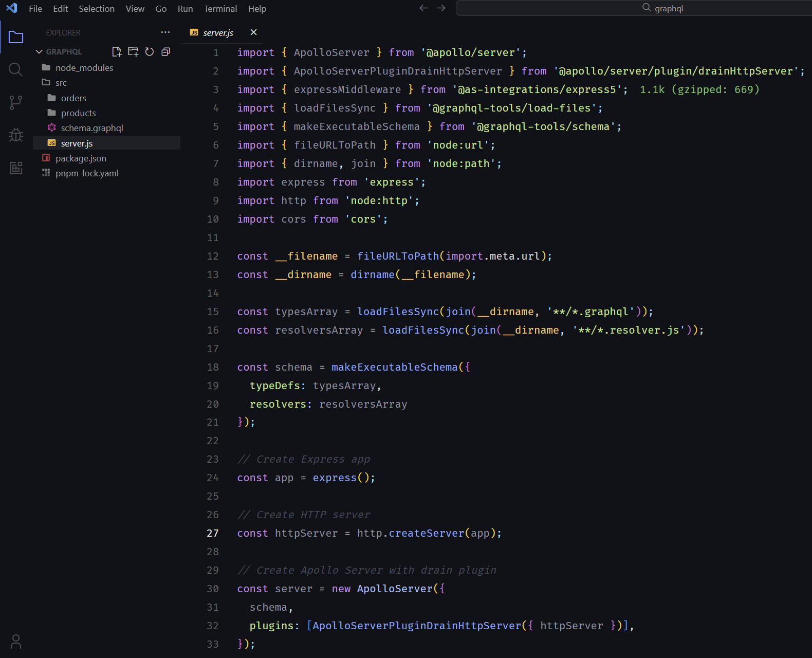Collapse all folders in explorer
Viewport: 812px width, 658px height.
pyautogui.click(x=165, y=51)
